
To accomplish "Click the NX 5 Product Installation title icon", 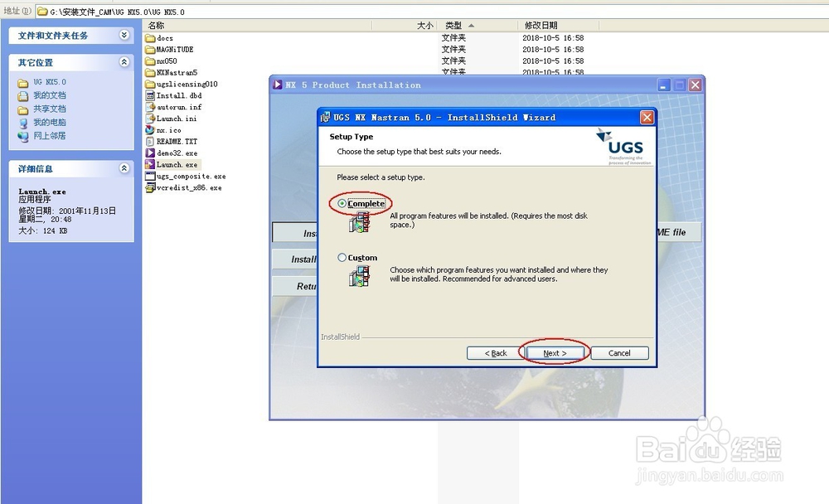I will tap(278, 85).
